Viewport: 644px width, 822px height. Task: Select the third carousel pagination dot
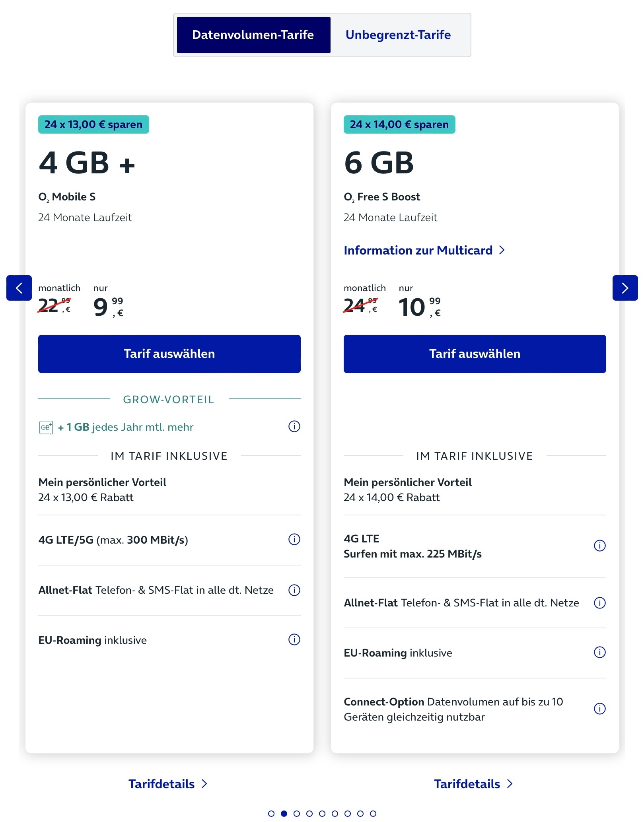pyautogui.click(x=297, y=814)
